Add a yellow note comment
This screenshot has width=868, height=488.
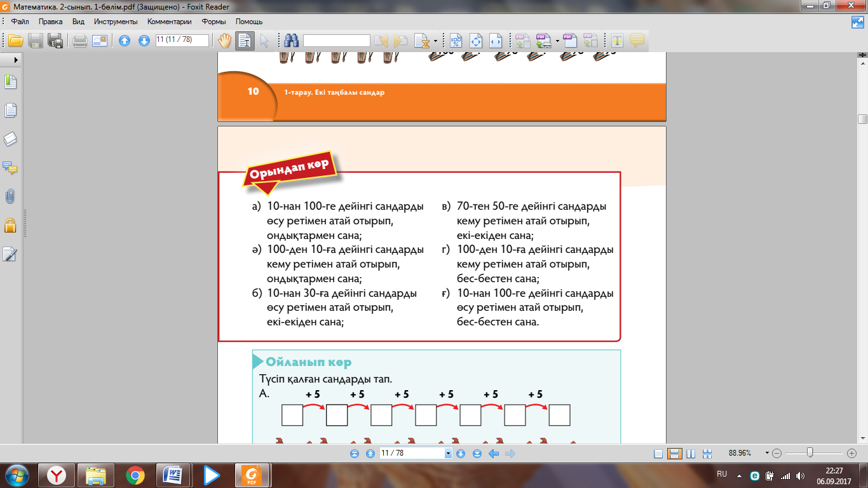(x=637, y=41)
